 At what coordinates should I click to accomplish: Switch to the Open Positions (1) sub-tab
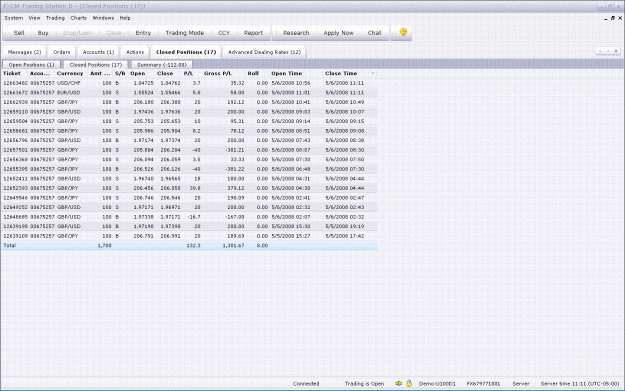[31, 65]
